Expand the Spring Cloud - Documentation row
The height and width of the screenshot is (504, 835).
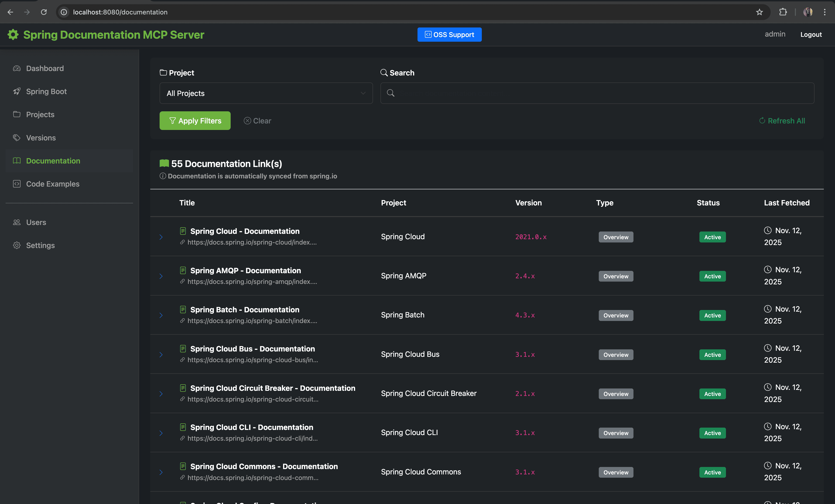click(161, 237)
